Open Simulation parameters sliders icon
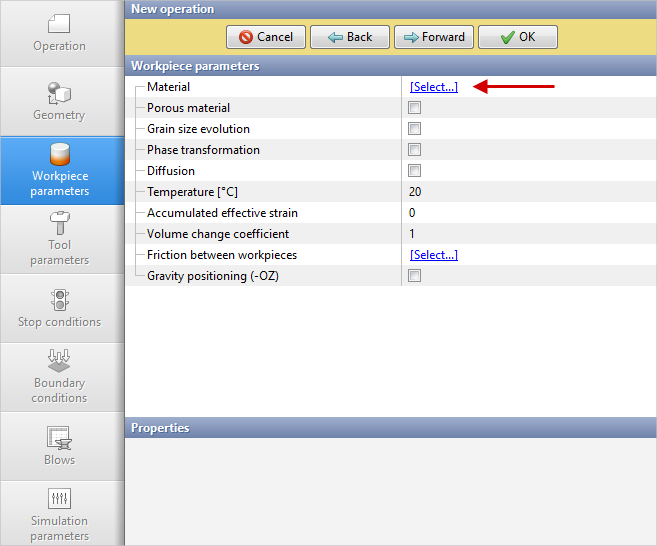The image size is (657, 546). tap(59, 498)
